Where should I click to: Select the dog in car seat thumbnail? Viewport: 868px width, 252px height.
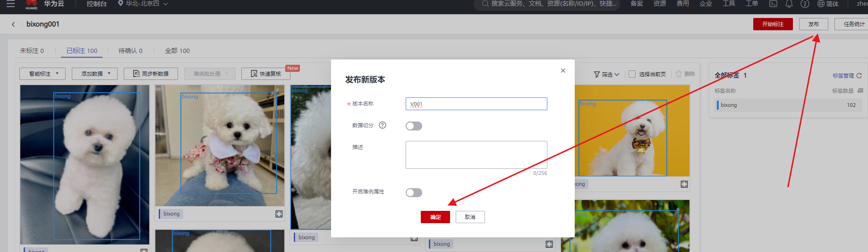pyautogui.click(x=85, y=165)
